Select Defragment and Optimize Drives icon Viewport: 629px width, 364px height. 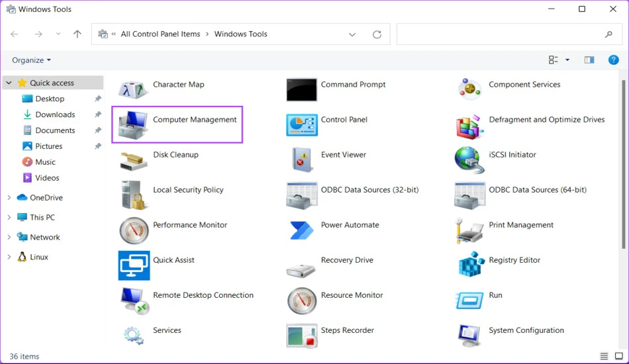[469, 126]
